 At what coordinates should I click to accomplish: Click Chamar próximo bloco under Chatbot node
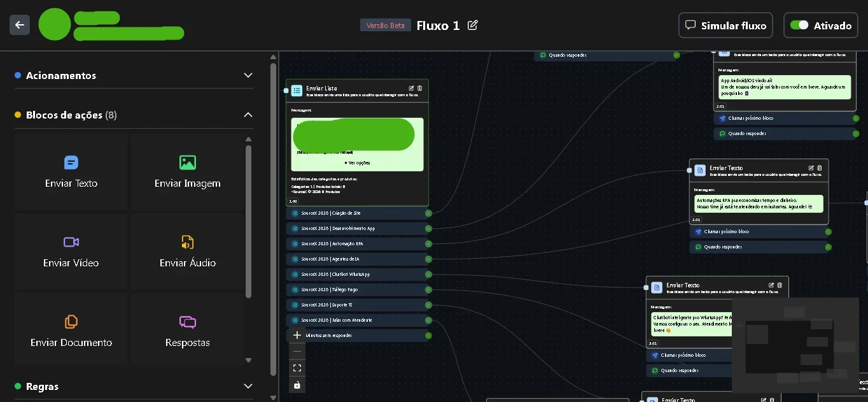(x=690, y=355)
